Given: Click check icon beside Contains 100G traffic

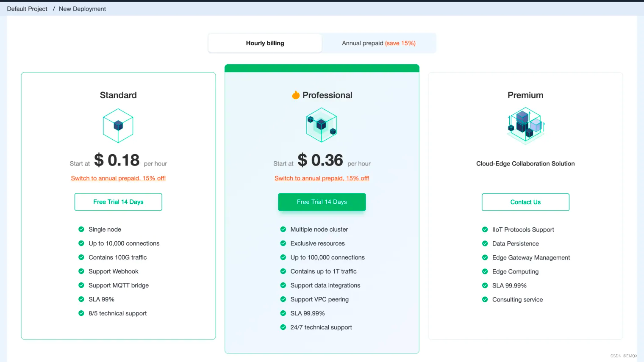Looking at the screenshot, I should tap(81, 257).
